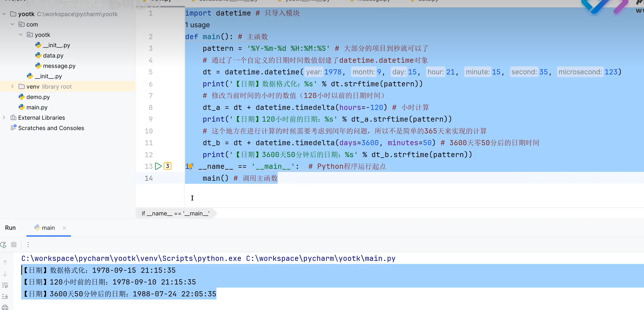
Task: Click the External Libraries icon
Action: click(13, 117)
